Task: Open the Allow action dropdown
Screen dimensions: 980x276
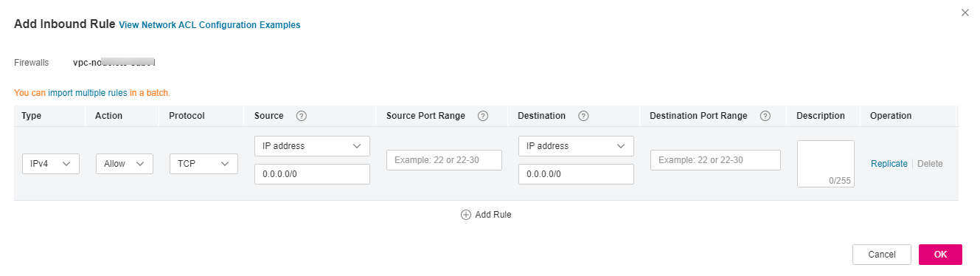Action: [x=125, y=164]
